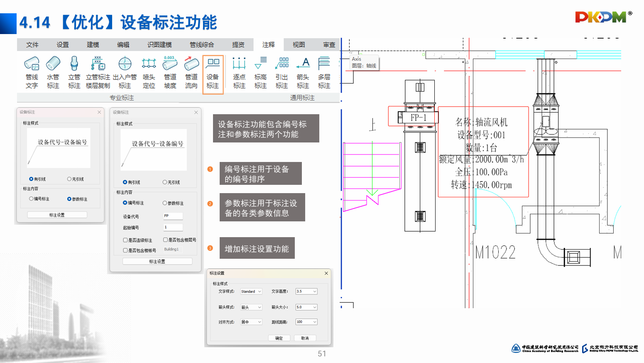Go to the 建模 tab
The width and height of the screenshot is (644, 363).
93,44
